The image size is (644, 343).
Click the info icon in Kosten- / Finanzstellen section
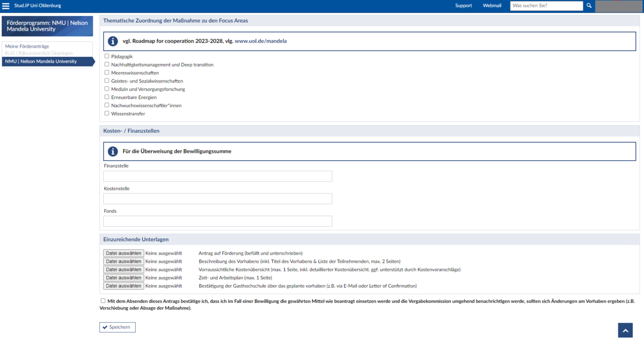click(113, 151)
